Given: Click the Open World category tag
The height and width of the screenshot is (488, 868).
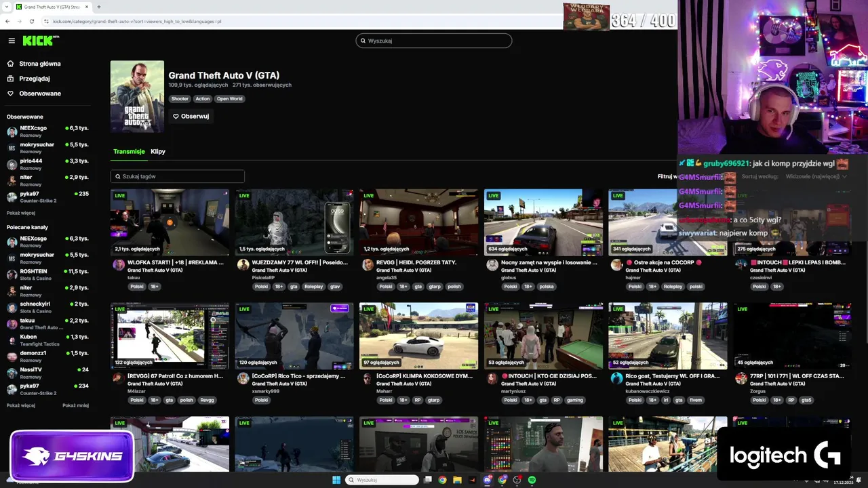Looking at the screenshot, I should (230, 99).
